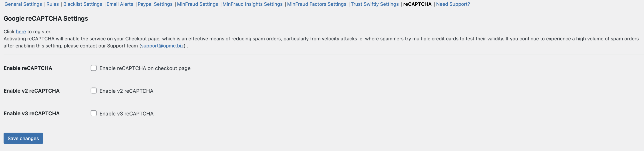
Task: Open MinFraud Factors Settings tab
Action: (316, 4)
